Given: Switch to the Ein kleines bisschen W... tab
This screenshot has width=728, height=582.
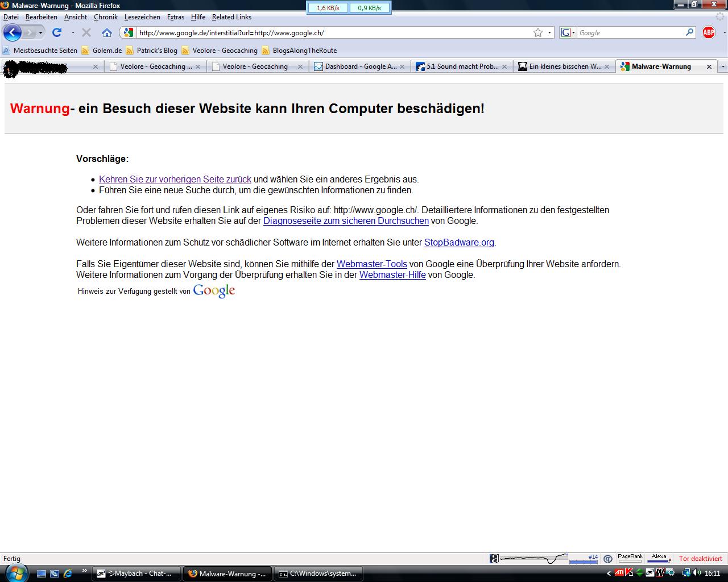Looking at the screenshot, I should pyautogui.click(x=564, y=66).
